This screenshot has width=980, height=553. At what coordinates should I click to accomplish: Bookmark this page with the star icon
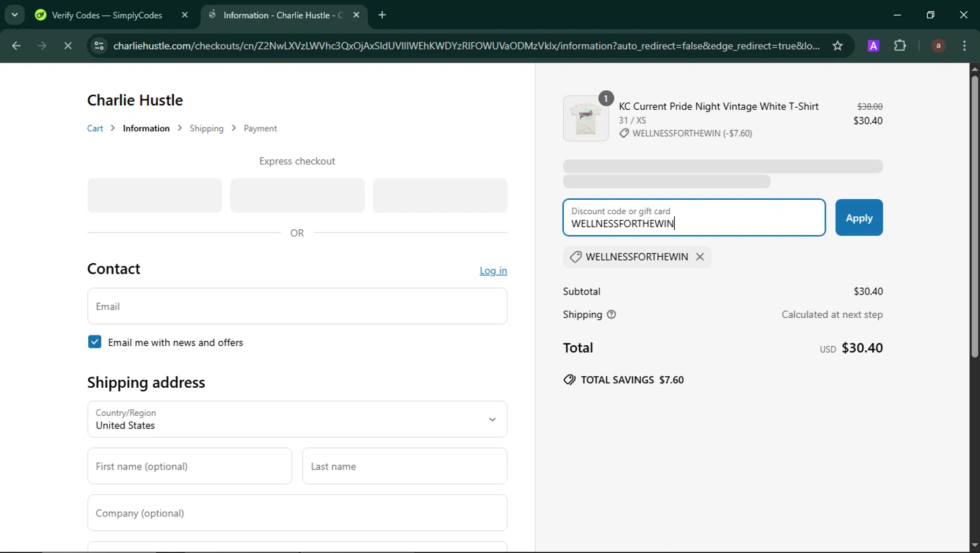coord(838,46)
